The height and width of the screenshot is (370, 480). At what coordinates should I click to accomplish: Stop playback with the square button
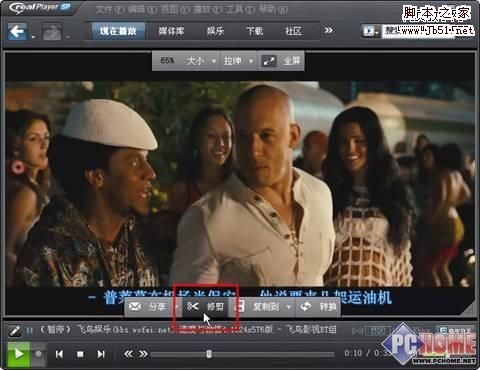80,354
